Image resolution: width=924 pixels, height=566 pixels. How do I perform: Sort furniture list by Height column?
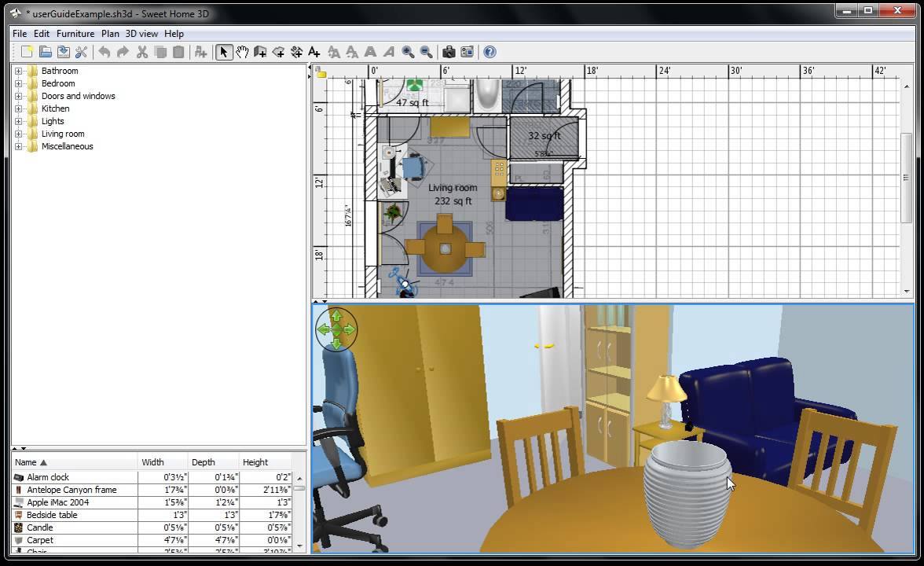click(x=266, y=462)
